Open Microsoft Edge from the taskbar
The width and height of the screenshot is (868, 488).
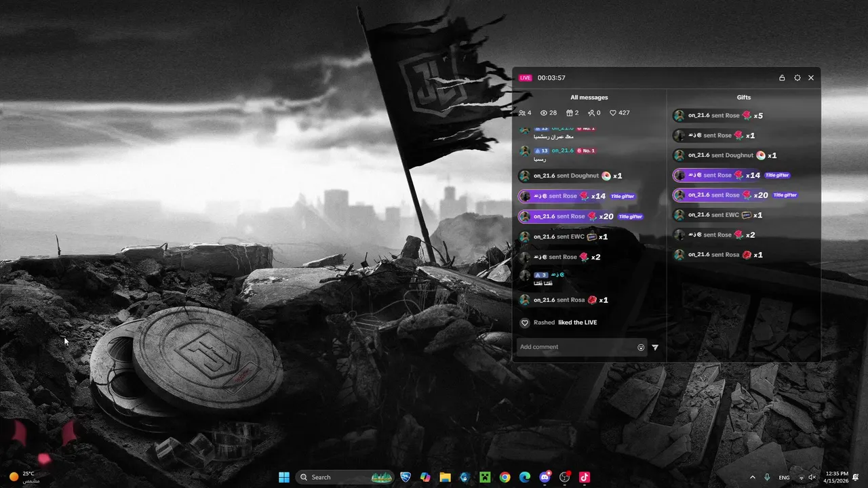(x=524, y=477)
